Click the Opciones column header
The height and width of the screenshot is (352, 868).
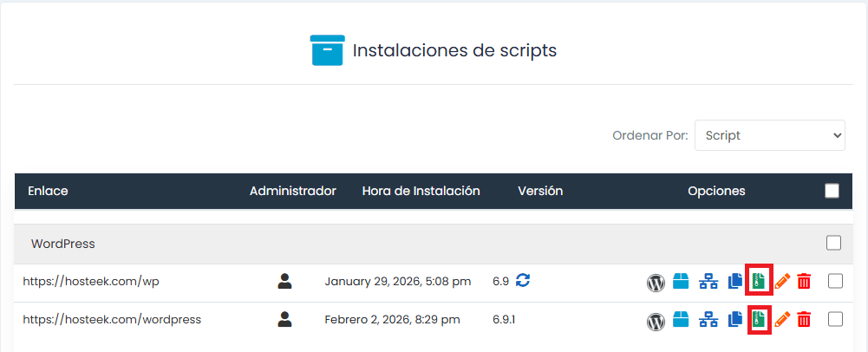tap(716, 191)
